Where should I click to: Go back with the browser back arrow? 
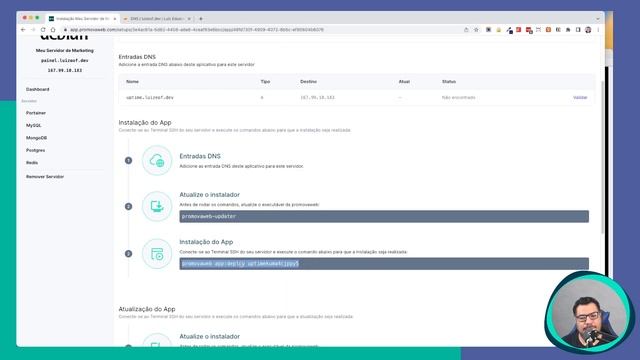pyautogui.click(x=23, y=30)
